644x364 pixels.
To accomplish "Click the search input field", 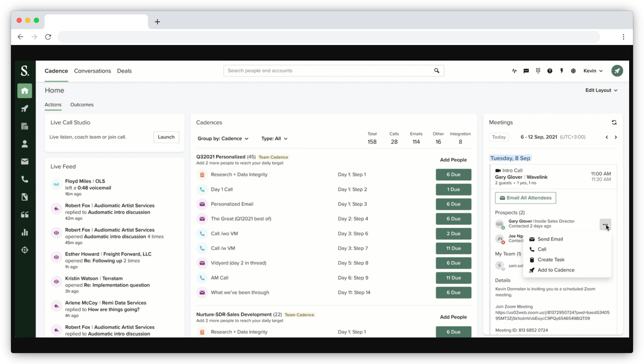I will 332,71.
